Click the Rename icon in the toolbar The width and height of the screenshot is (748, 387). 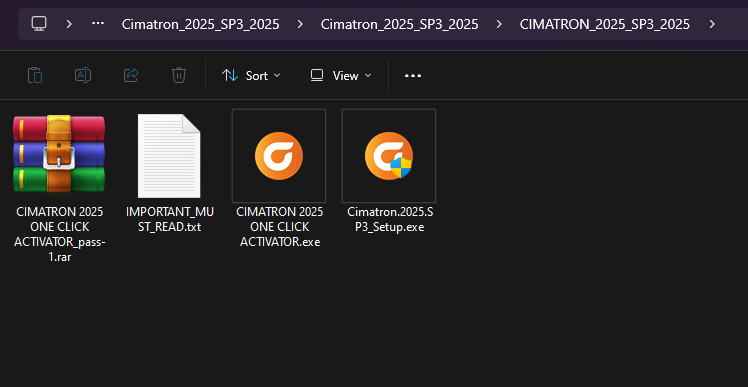83,75
